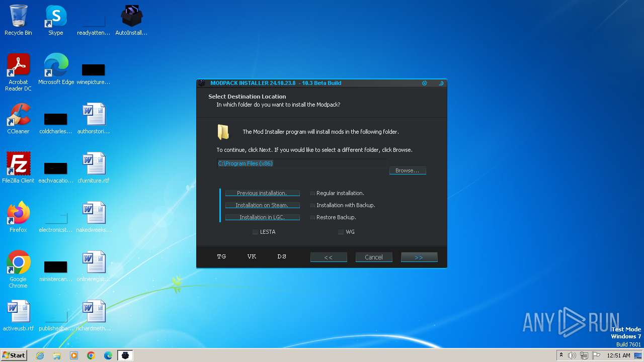This screenshot has width=644, height=362.
Task: Click the volume speaker tray icon
Action: click(x=572, y=355)
